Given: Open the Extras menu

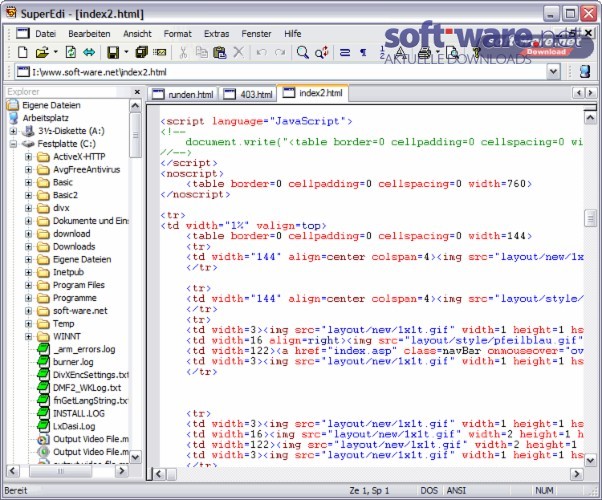Looking at the screenshot, I should [217, 34].
